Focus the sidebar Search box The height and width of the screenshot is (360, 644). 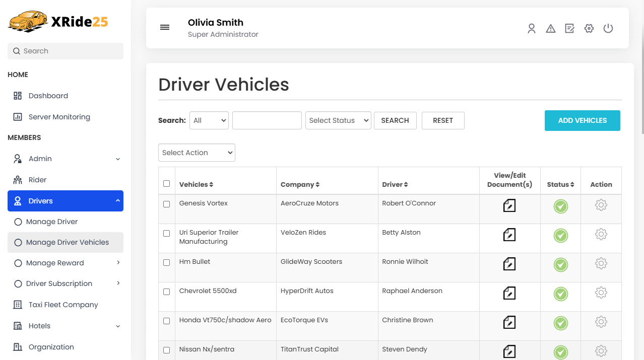click(66, 51)
